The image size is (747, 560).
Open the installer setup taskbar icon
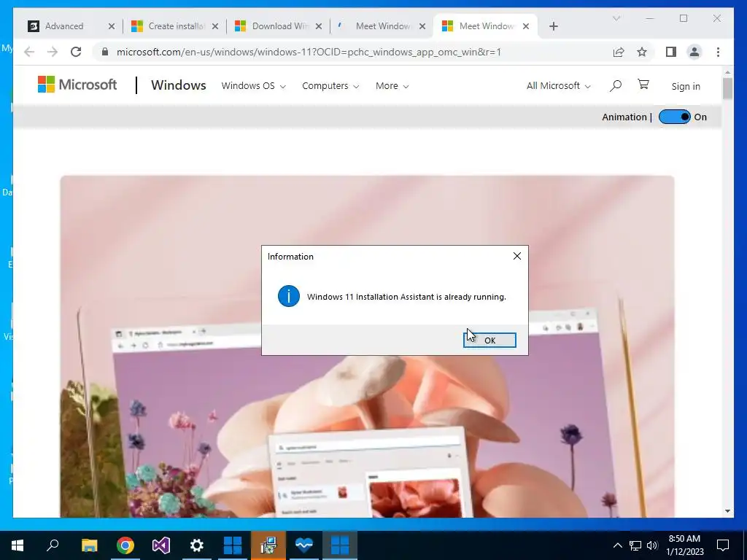point(268,545)
